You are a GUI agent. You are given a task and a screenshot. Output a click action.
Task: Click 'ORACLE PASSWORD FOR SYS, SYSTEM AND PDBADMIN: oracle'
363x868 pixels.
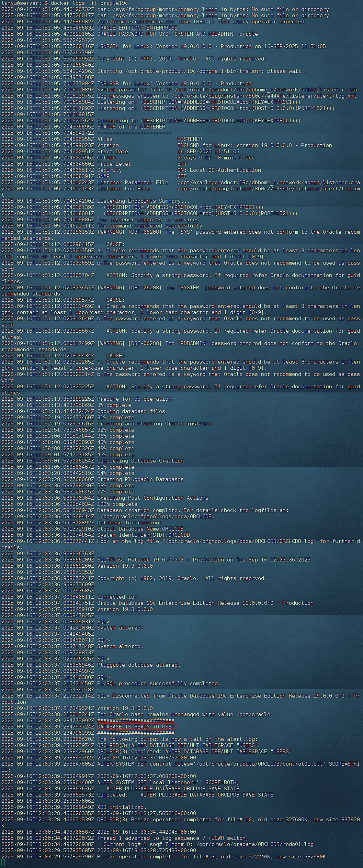pos(177,34)
